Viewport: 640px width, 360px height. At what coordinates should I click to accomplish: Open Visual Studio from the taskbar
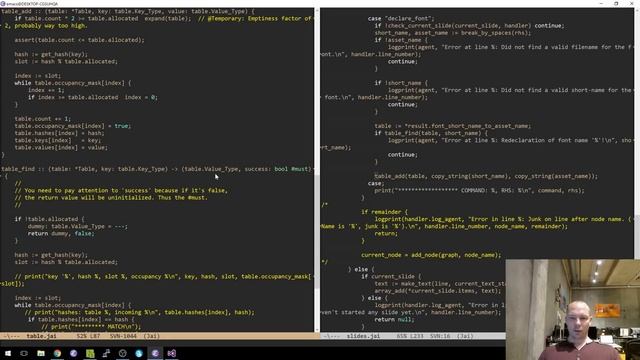[x=172, y=353]
